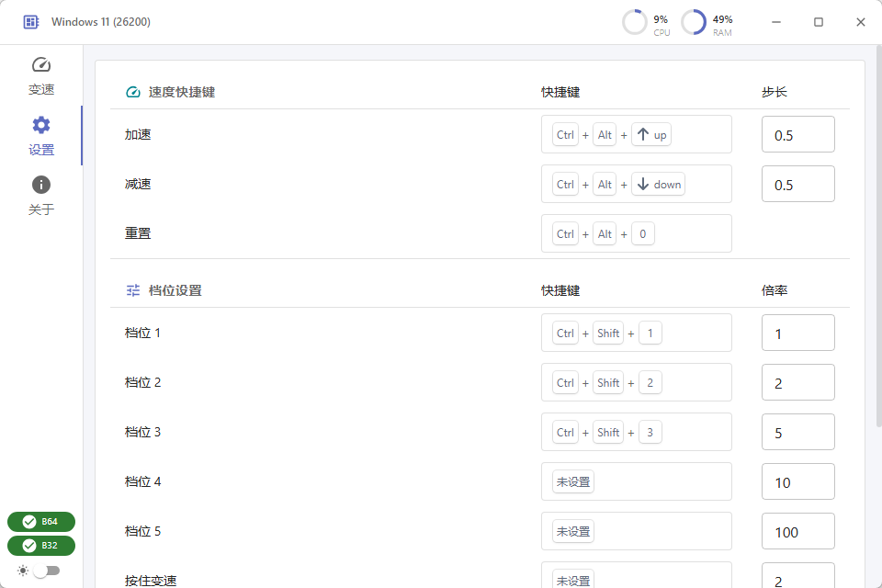The image size is (882, 588).
Task: Toggle the light/dark theme switch
Action: 47,571
